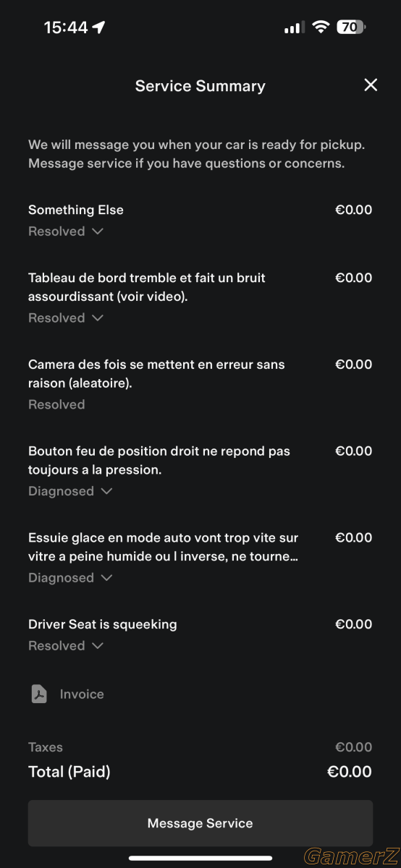Image resolution: width=401 pixels, height=868 pixels.
Task: Tap the Wi-Fi status icon
Action: pos(321,27)
